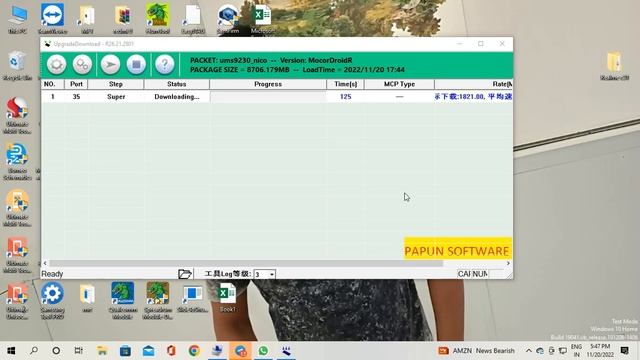Open the Recycle Bin desktop icon
Image resolution: width=640 pixels, height=360 pixels.
pyautogui.click(x=17, y=65)
